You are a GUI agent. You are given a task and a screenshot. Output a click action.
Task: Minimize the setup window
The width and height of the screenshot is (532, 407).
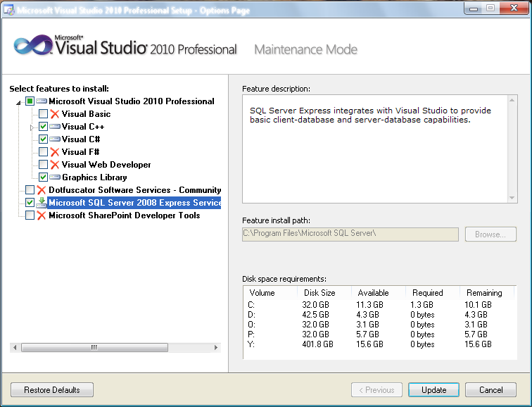coord(474,8)
